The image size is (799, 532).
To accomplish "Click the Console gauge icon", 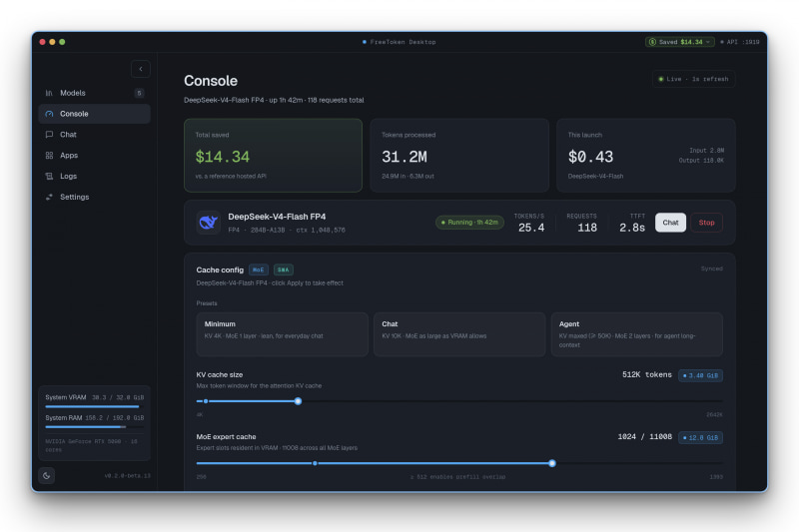I will tap(49, 114).
